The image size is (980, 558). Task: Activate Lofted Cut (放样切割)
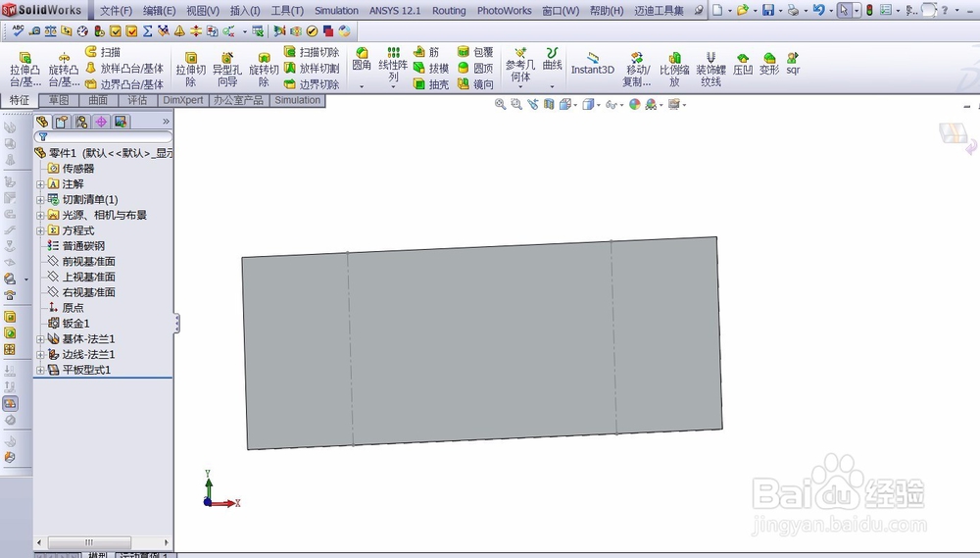[x=312, y=69]
